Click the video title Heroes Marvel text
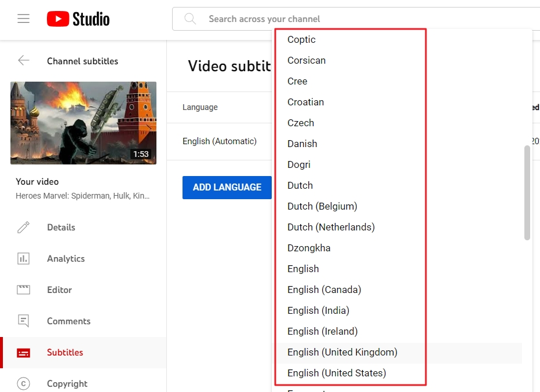The width and height of the screenshot is (540, 392). coord(83,196)
